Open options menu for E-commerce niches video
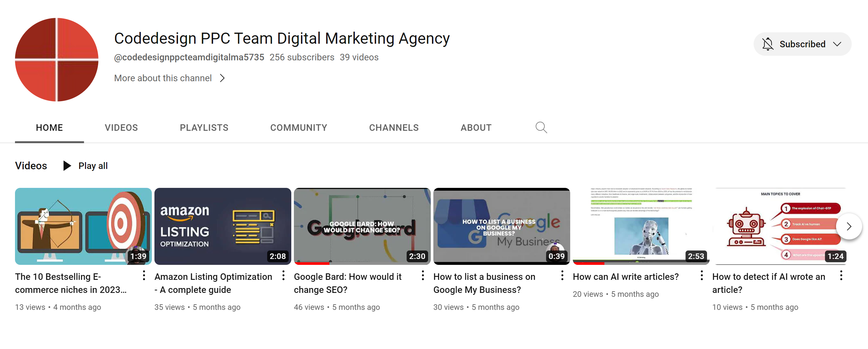Image resolution: width=868 pixels, height=349 pixels. tap(144, 276)
